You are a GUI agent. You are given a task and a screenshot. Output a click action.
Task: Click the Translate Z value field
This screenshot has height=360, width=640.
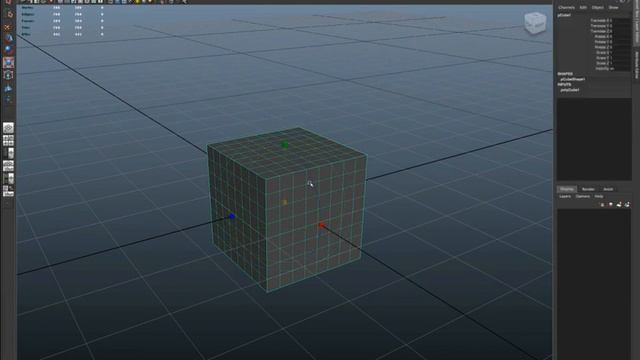point(621,31)
